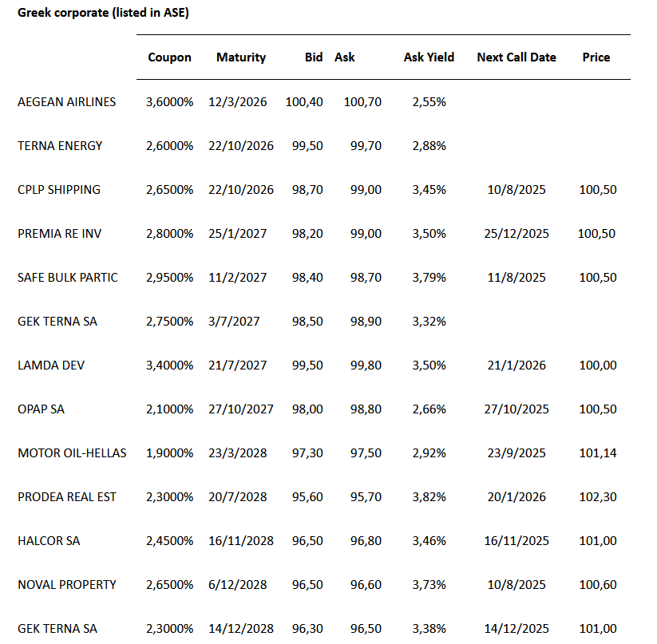Click the Coupon column header
The width and height of the screenshot is (657, 644).
point(169,57)
